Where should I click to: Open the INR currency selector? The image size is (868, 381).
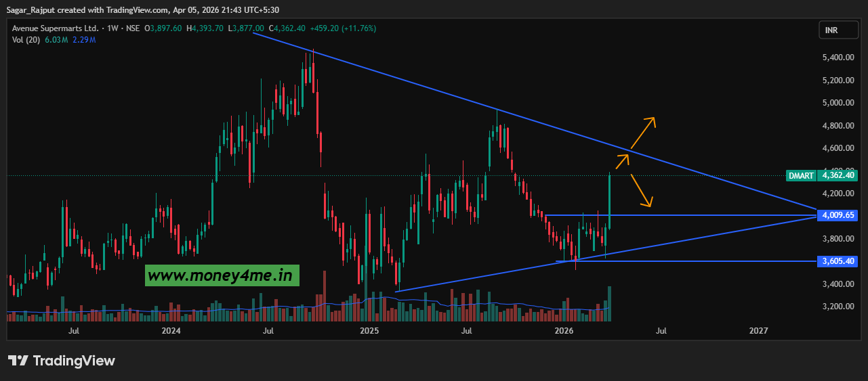click(x=831, y=30)
